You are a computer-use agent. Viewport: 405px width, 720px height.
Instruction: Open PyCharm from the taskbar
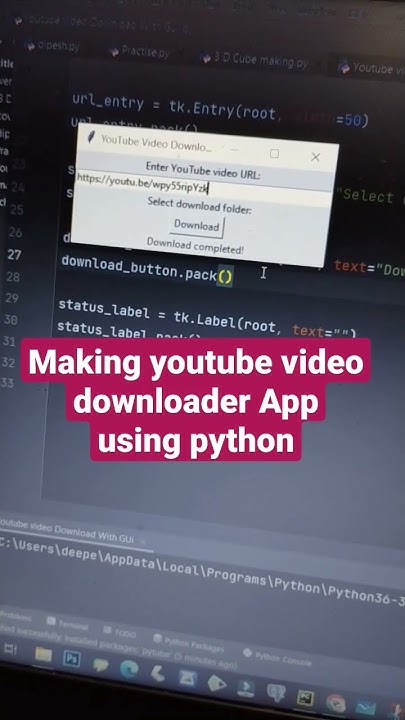pos(305,697)
